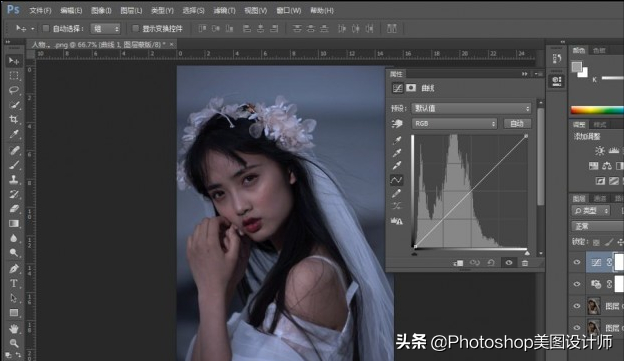Select the Pen tool
Screen dimensions: 624x361
click(x=14, y=269)
